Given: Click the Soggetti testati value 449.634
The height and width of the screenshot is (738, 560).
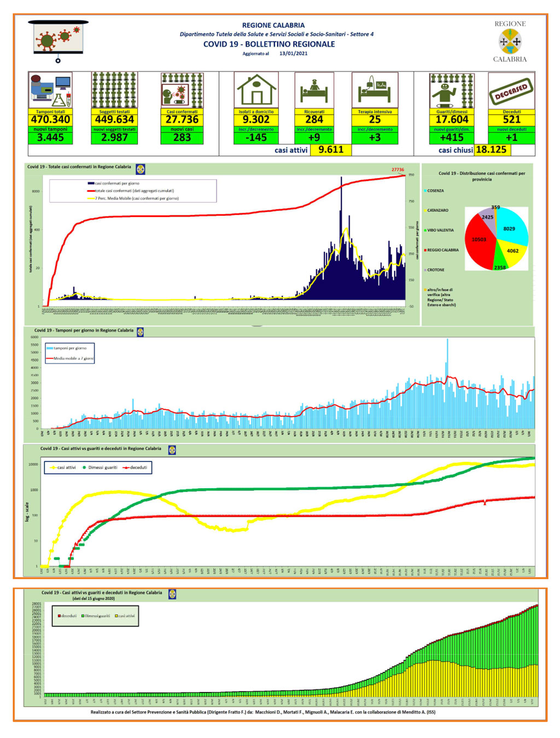Looking at the screenshot, I should [x=114, y=120].
